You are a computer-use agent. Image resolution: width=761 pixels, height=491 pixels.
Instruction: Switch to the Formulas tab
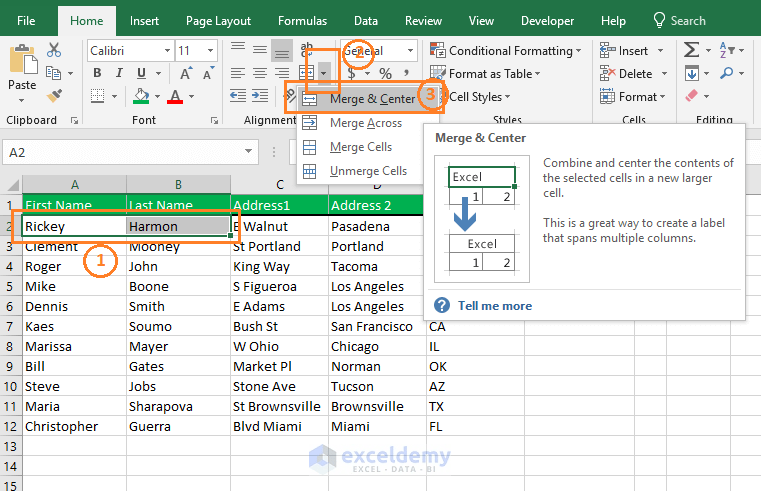click(302, 21)
